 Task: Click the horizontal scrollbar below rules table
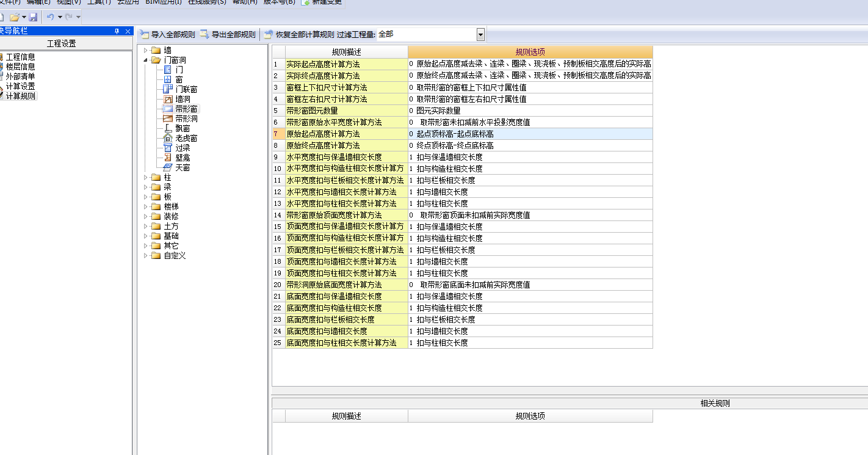570,391
